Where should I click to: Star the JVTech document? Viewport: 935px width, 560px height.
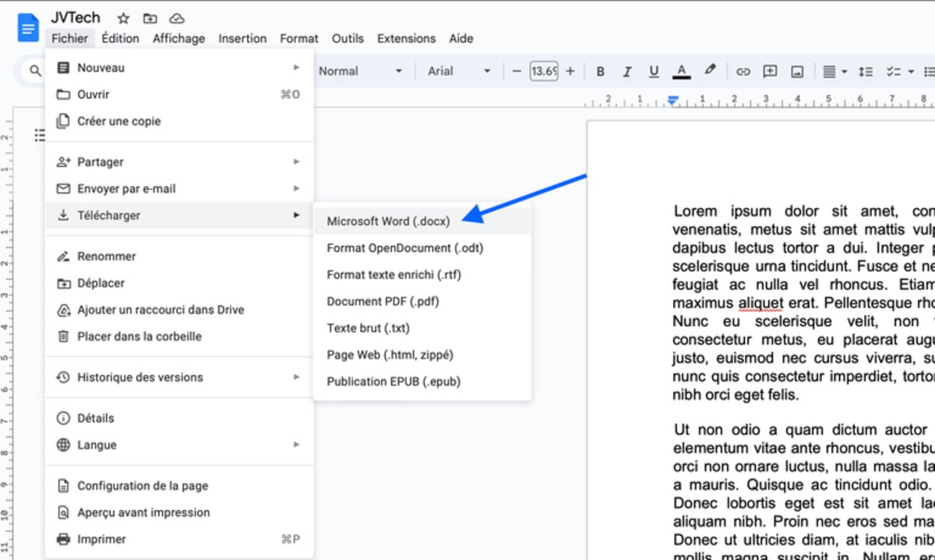[x=123, y=18]
